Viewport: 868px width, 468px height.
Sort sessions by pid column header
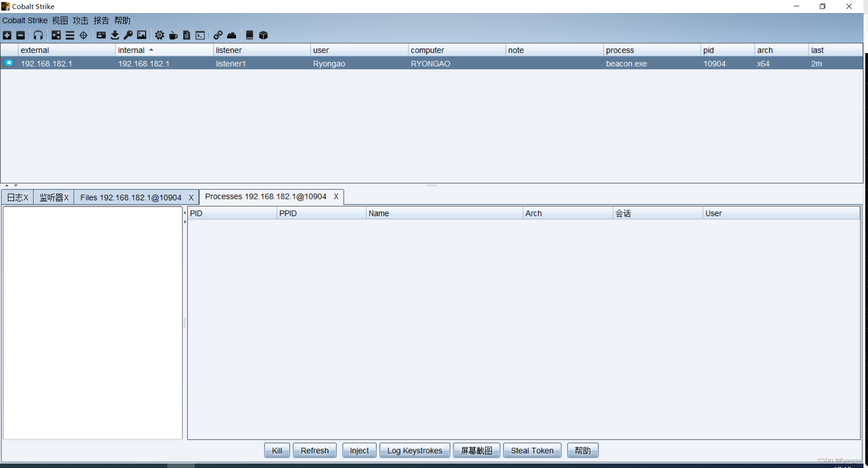(x=728, y=50)
